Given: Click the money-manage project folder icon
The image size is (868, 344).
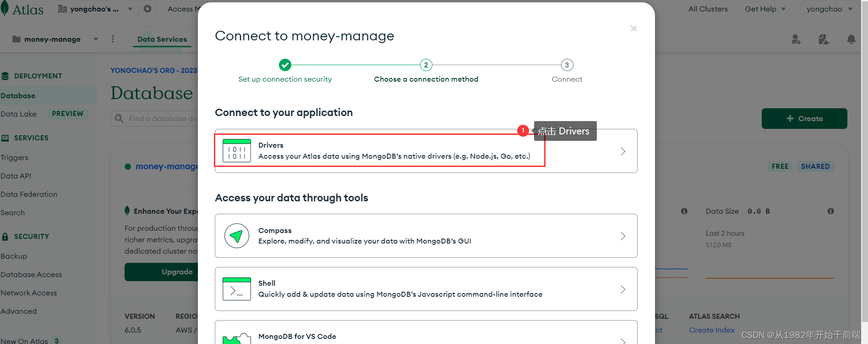Looking at the screenshot, I should (16, 39).
